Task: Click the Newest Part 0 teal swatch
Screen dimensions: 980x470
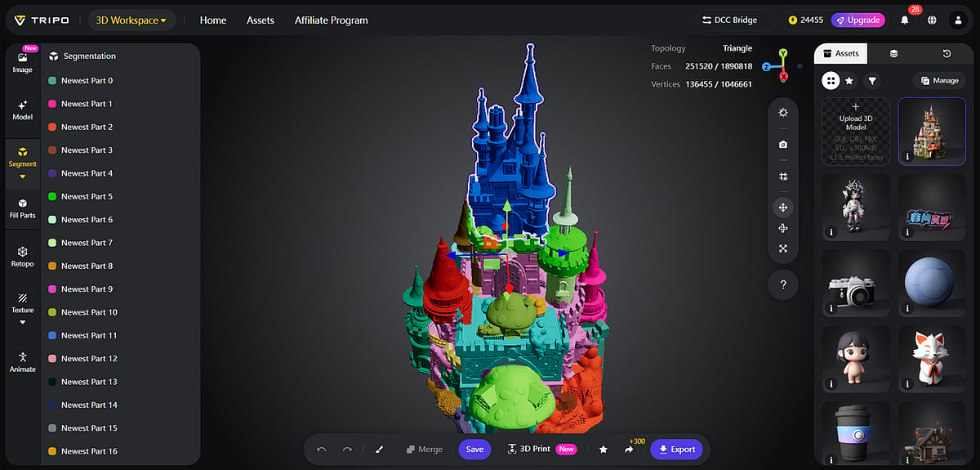Action: pyautogui.click(x=52, y=81)
